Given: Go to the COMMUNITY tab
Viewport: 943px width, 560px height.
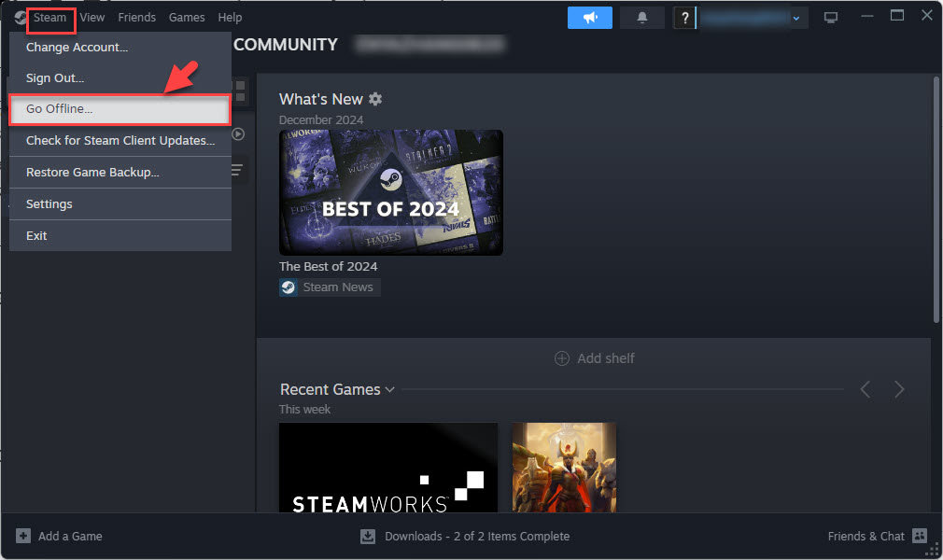Looking at the screenshot, I should point(286,45).
